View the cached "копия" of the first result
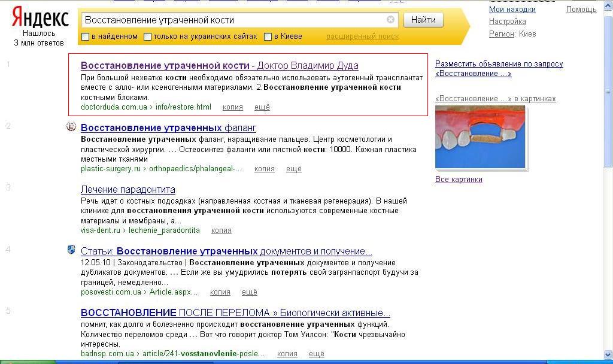This screenshot has width=613, height=364. tap(232, 107)
